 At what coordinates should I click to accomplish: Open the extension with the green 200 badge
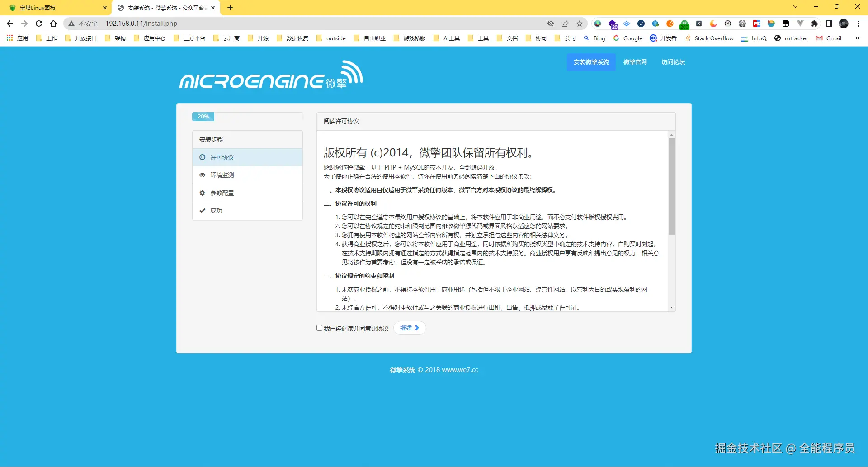coord(684,24)
